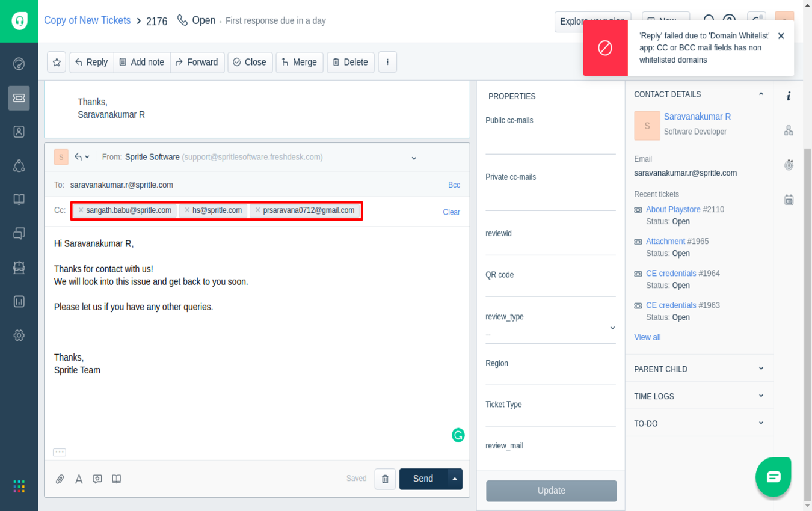Image resolution: width=812 pixels, height=511 pixels.
Task: Open the Admin gear icon in the sidebar
Action: (x=19, y=335)
